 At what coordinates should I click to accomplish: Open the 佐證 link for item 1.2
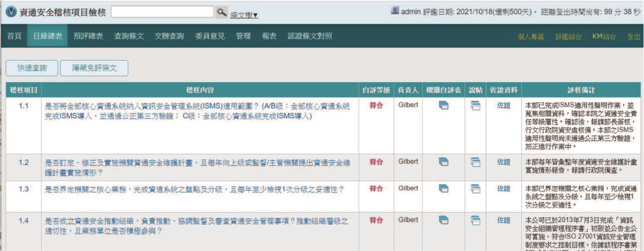(503, 162)
